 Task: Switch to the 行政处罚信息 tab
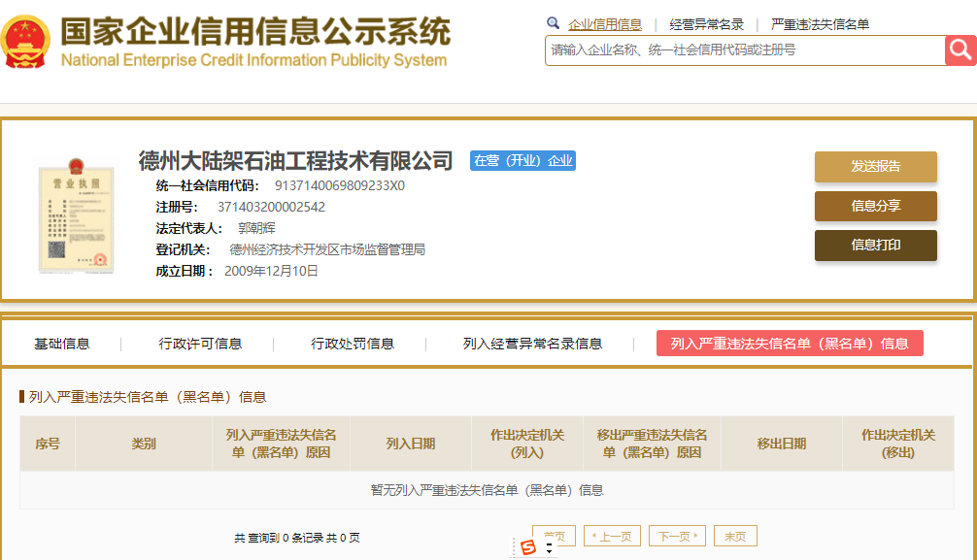pyautogui.click(x=352, y=344)
